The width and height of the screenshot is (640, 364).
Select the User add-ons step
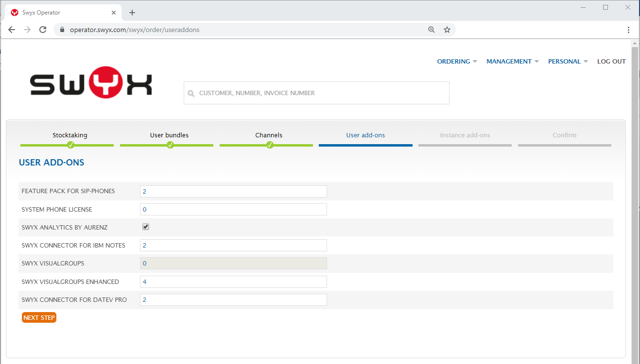pos(365,135)
